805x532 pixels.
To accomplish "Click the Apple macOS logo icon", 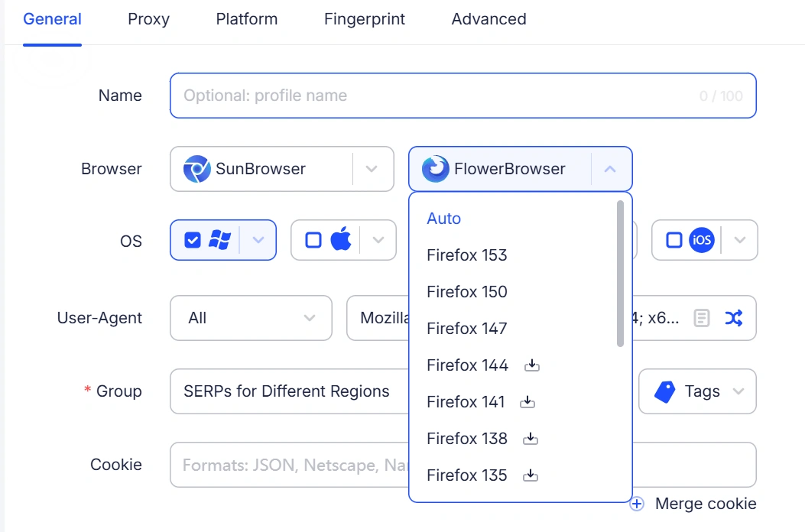I will pos(341,238).
